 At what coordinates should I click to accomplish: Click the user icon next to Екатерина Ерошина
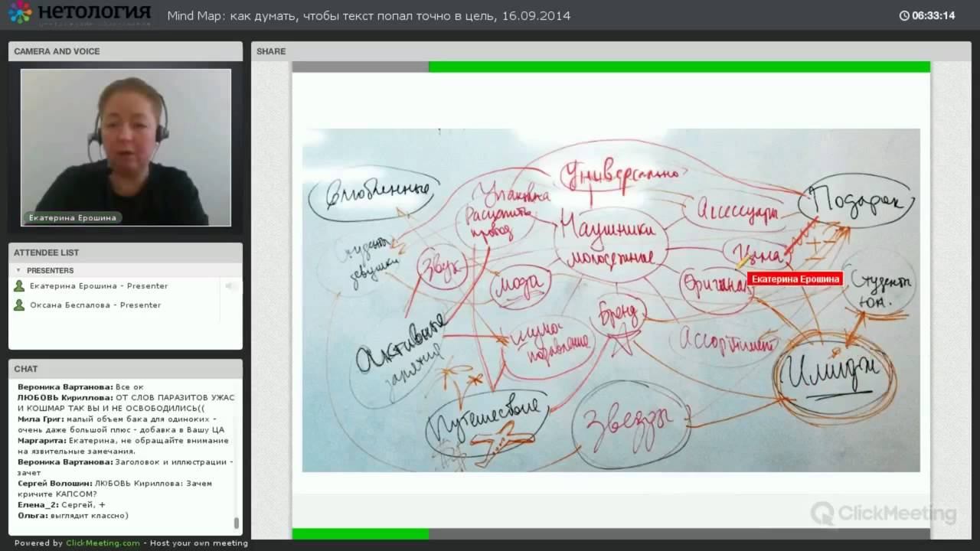pos(19,285)
